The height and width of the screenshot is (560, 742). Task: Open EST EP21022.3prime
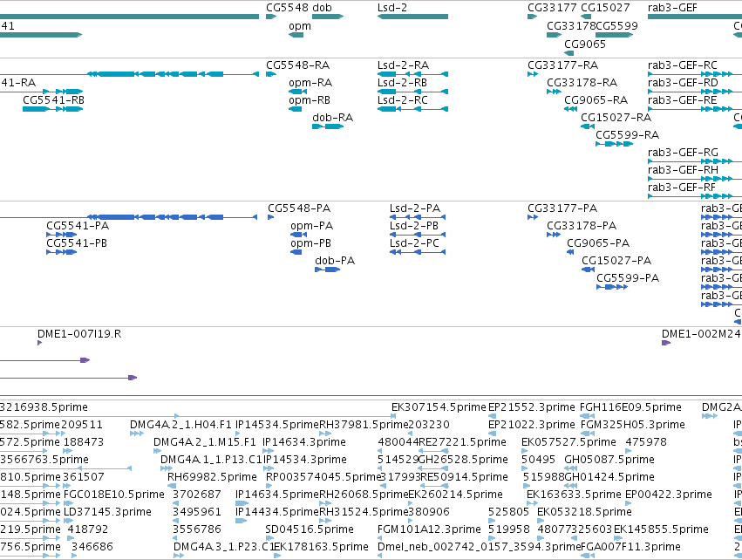pos(531,425)
